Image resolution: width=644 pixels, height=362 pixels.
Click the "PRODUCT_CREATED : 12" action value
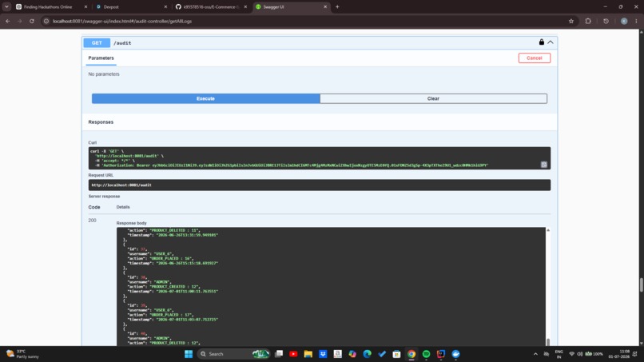point(175,286)
